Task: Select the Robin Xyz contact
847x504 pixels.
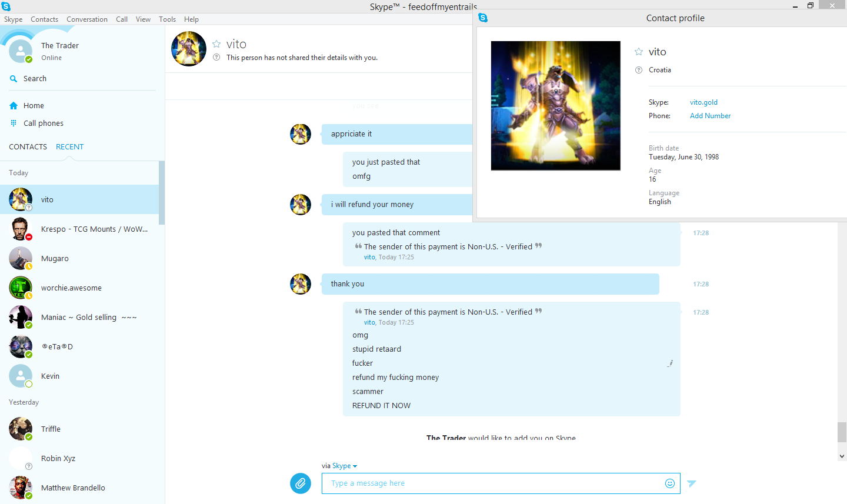Action: tap(79, 458)
